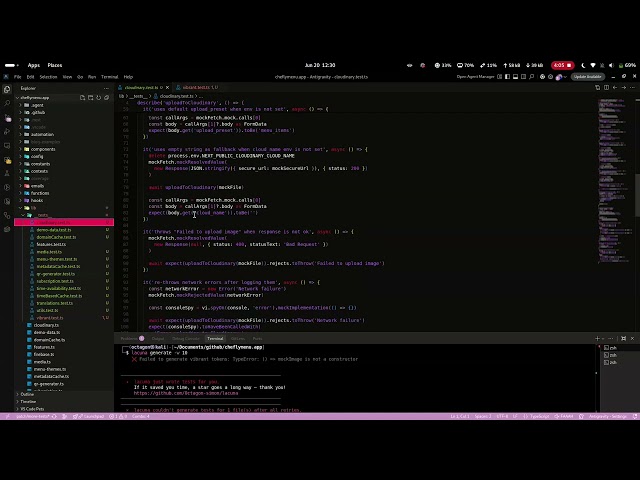Toggle secondary sidebar layout icon
The width and height of the screenshot is (640, 480).
click(x=523, y=77)
